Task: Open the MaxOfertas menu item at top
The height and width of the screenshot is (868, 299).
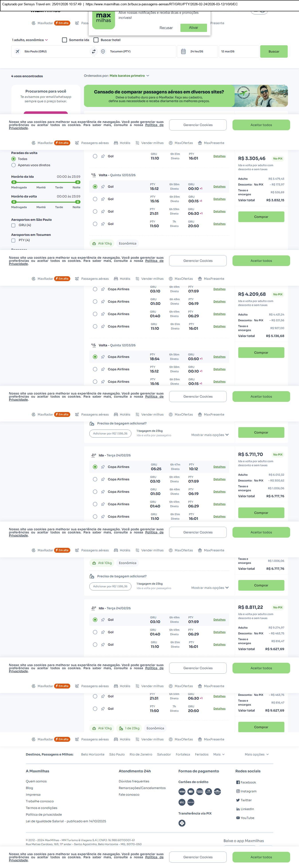Action: [x=181, y=143]
